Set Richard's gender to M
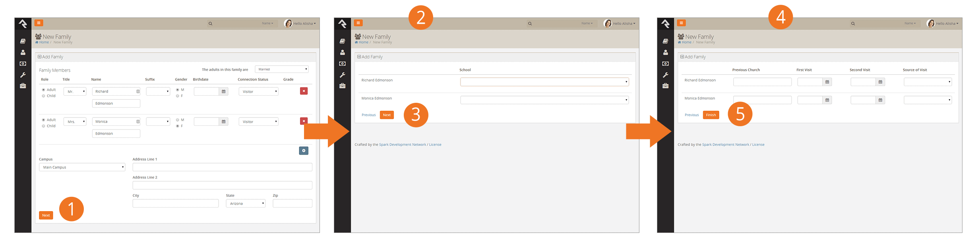980x252 pixels. (178, 90)
